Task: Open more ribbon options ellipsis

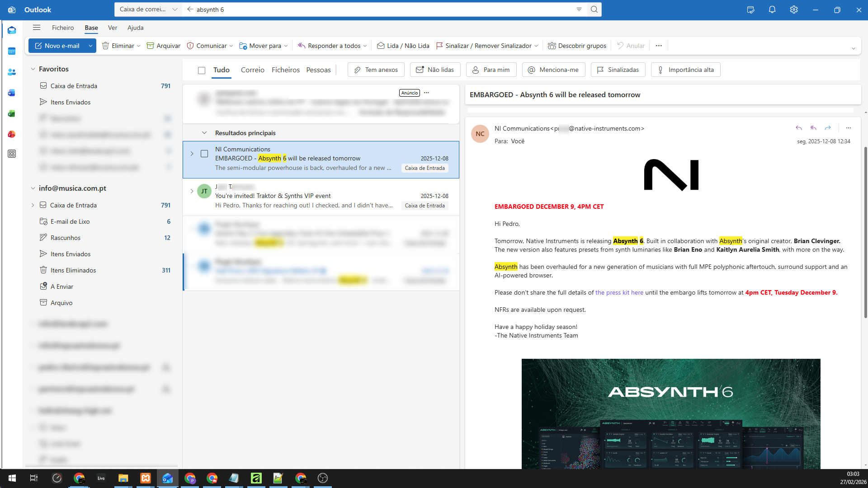Action: (659, 46)
